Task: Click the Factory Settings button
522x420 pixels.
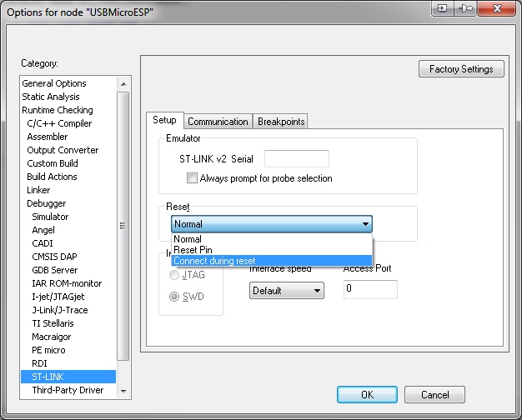Action: [x=461, y=69]
